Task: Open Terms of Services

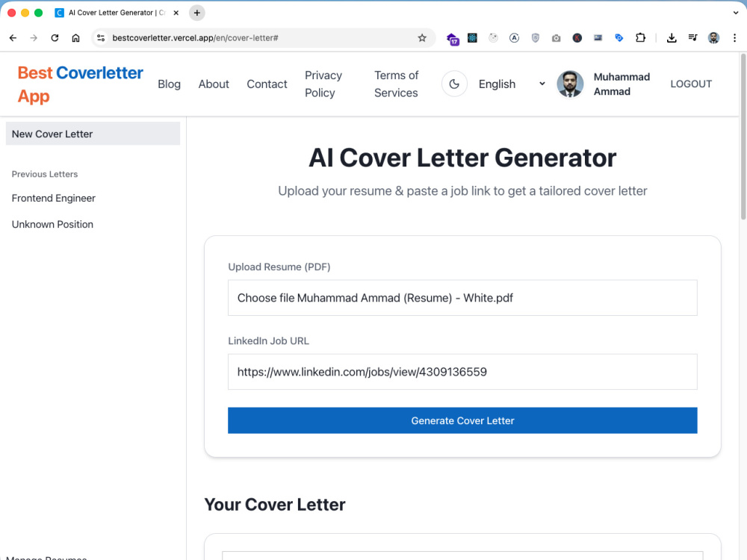Action: (397, 84)
